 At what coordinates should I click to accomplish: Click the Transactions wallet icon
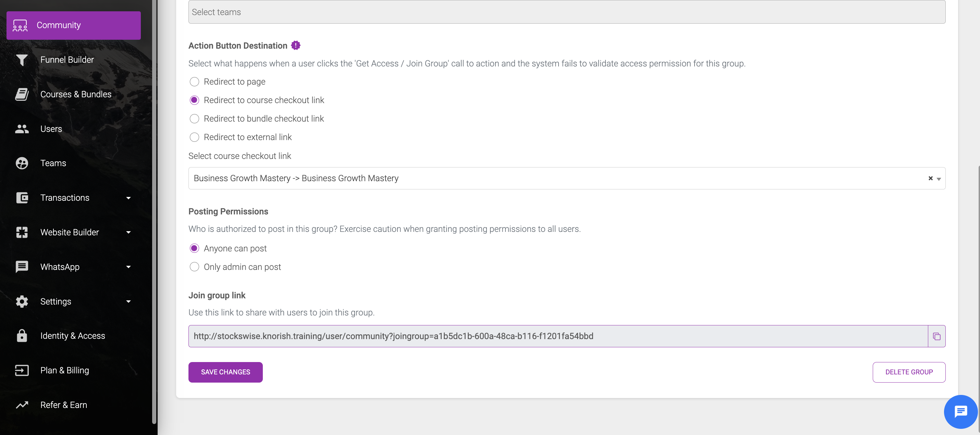pos(22,198)
